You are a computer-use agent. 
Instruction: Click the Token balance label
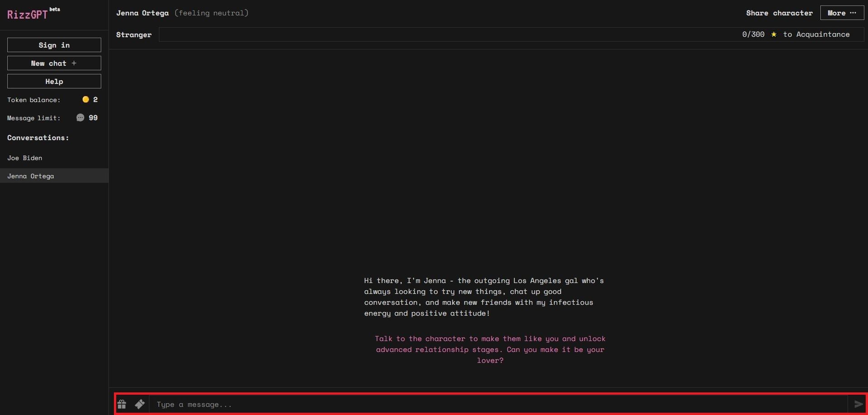[34, 100]
